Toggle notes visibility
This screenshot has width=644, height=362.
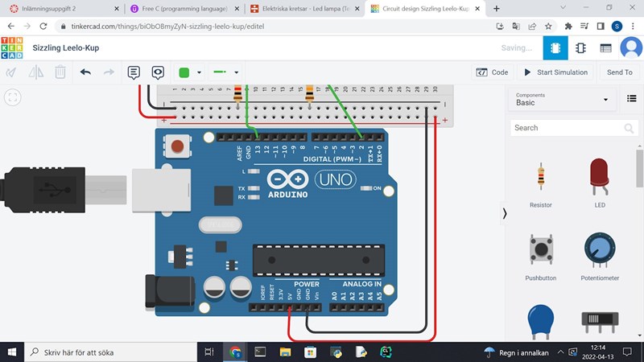tap(158, 72)
